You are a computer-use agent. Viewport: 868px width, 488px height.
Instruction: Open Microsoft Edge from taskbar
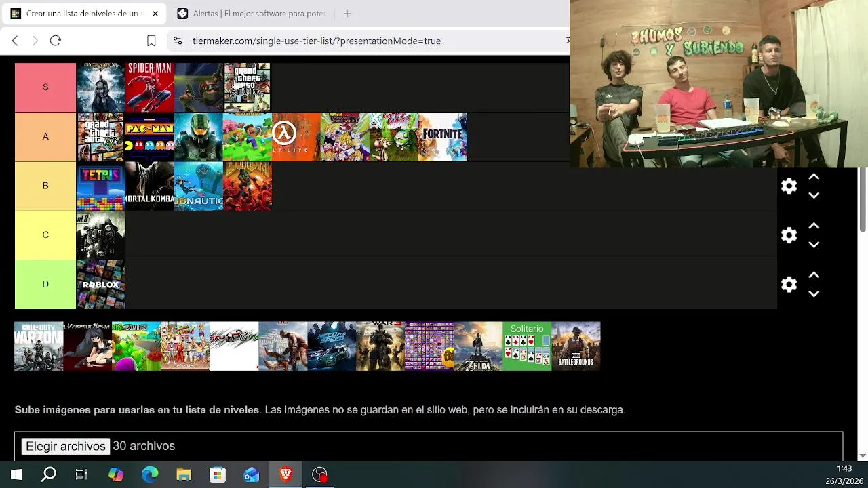(x=150, y=474)
